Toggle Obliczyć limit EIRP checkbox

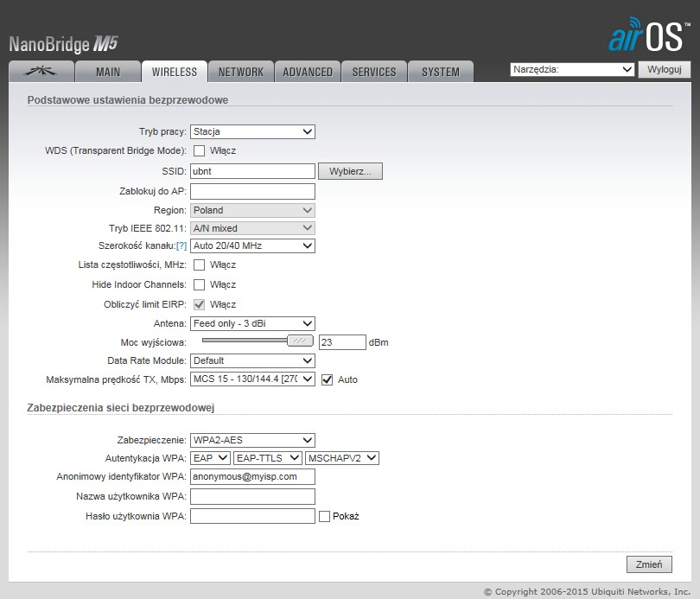coord(199,304)
